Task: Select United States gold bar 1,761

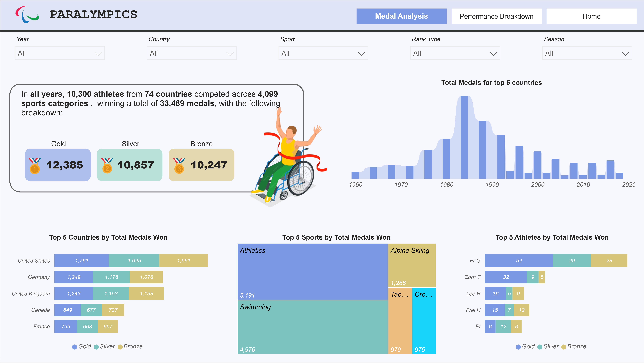Action: coord(82,261)
